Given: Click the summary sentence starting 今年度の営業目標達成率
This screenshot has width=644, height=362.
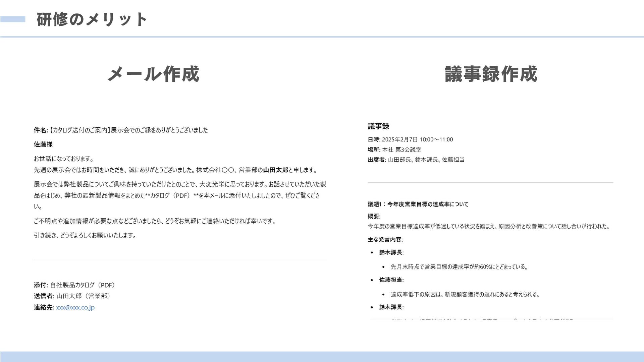Looking at the screenshot, I should [489, 226].
